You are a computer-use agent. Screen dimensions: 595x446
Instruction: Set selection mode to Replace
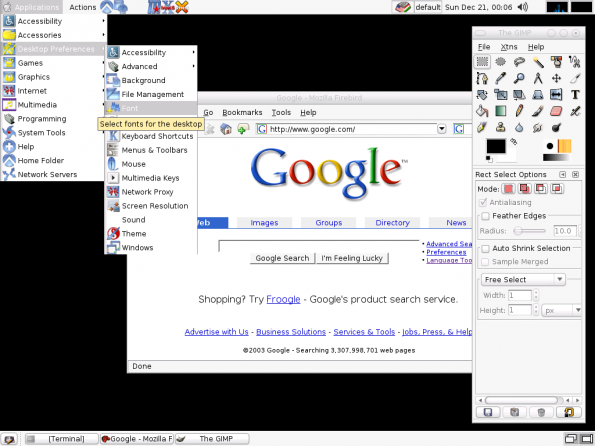click(508, 189)
